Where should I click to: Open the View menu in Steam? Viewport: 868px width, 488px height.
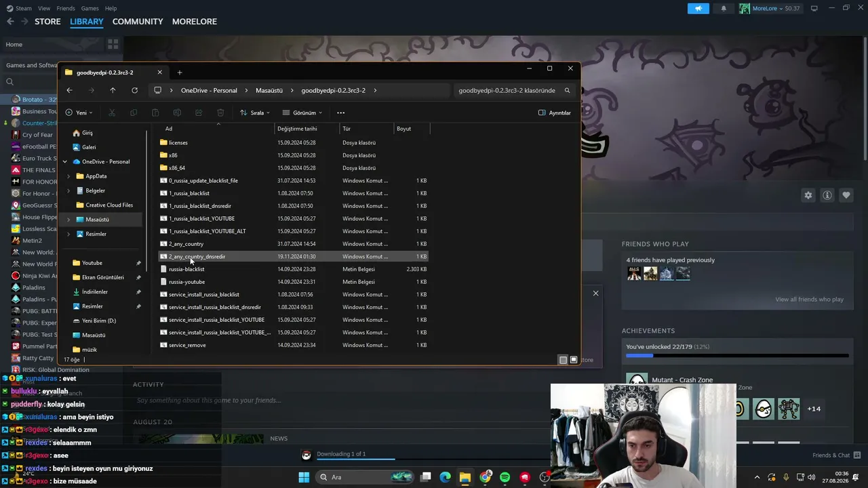point(44,8)
